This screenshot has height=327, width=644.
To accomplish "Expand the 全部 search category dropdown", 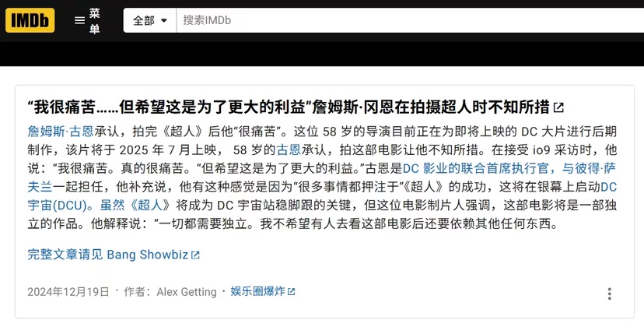I will pyautogui.click(x=150, y=20).
